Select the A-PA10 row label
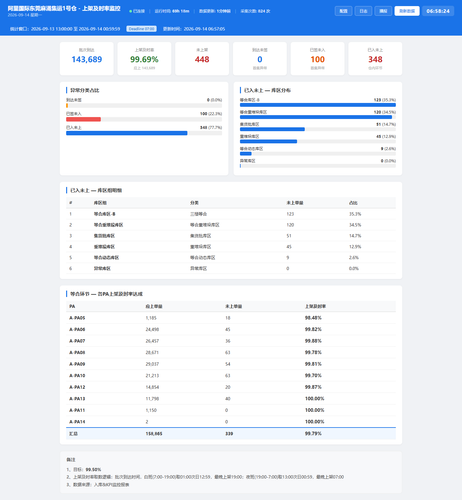The width and height of the screenshot is (462, 500). pyautogui.click(x=77, y=376)
